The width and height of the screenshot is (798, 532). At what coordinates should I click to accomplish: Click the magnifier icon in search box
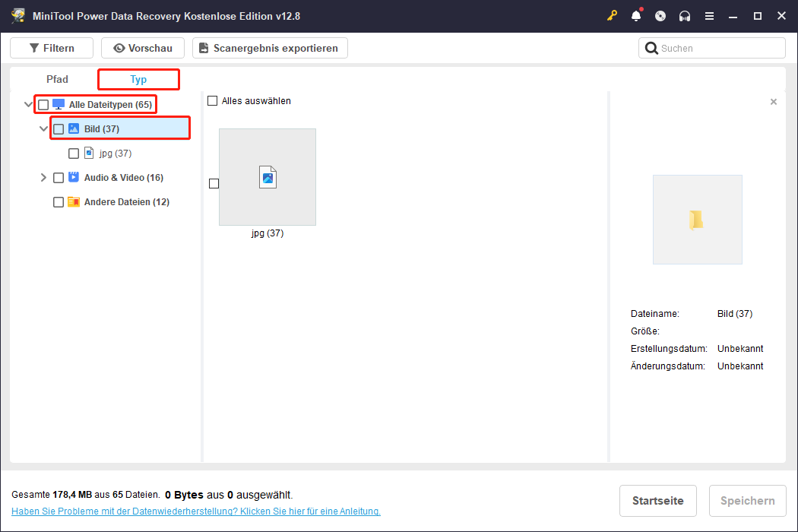651,47
